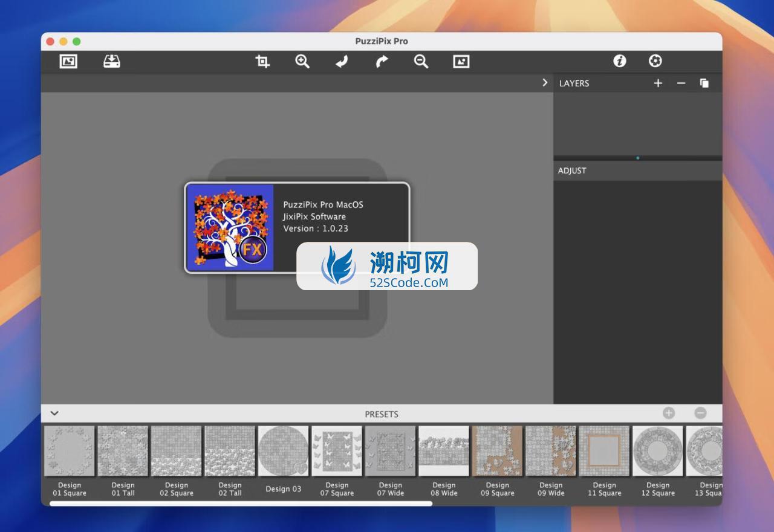Undo the last action arrow
Image resolution: width=774 pixels, height=532 pixels.
pos(342,61)
